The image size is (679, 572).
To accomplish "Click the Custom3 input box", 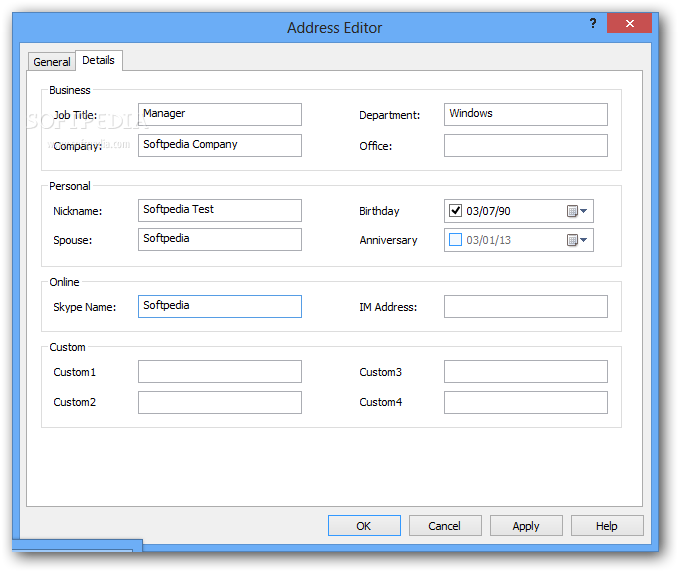I will (526, 372).
